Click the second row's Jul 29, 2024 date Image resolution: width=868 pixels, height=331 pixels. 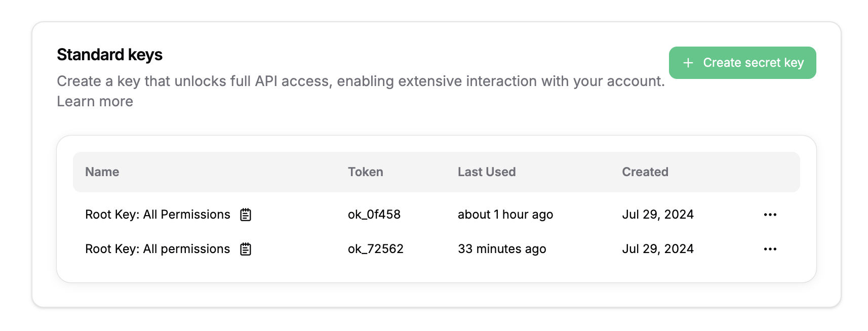click(657, 249)
